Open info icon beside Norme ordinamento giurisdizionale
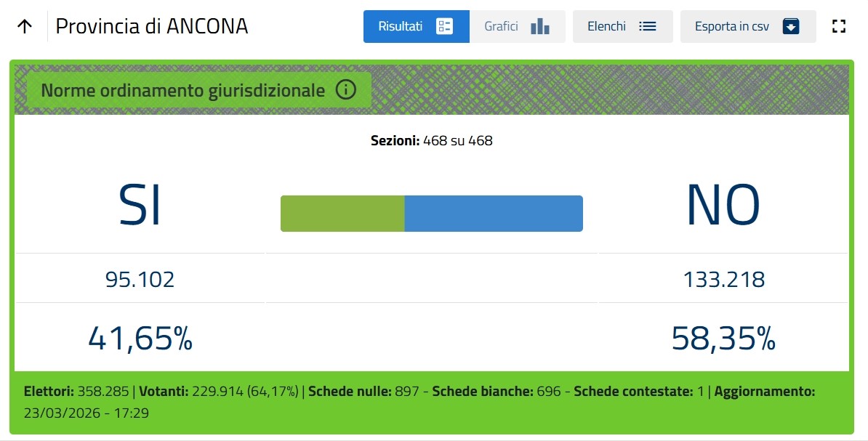The image size is (868, 441). pos(346,91)
